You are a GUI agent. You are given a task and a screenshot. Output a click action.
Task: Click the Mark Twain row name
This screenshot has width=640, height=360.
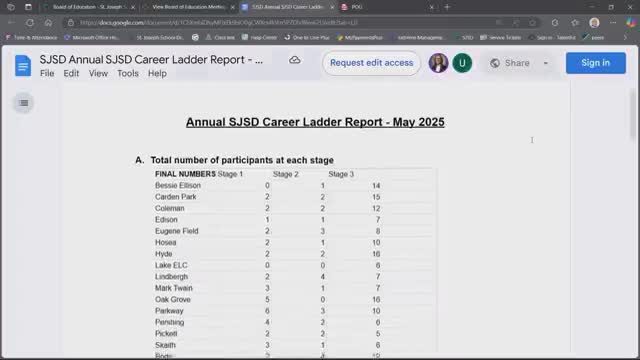point(173,288)
